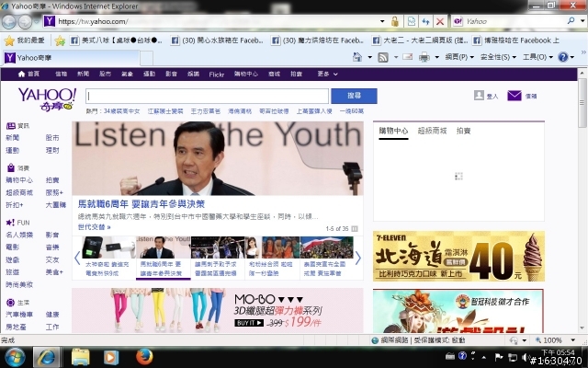Show previous news thumbnails with left arrow
The image size is (588, 368).
point(77,258)
